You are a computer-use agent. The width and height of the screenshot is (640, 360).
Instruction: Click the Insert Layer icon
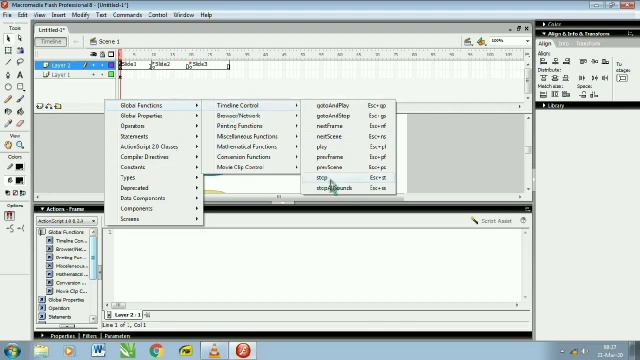tap(40, 106)
